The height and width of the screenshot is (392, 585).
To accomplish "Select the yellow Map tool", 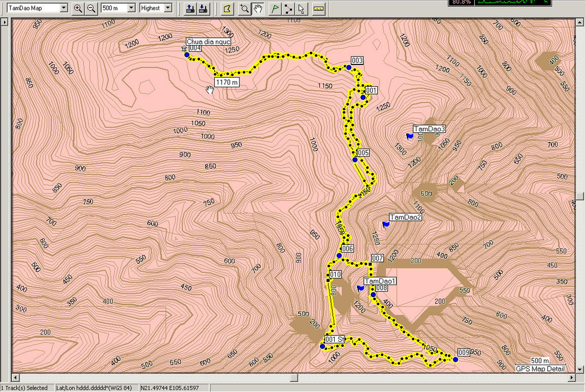I will pos(227,9).
